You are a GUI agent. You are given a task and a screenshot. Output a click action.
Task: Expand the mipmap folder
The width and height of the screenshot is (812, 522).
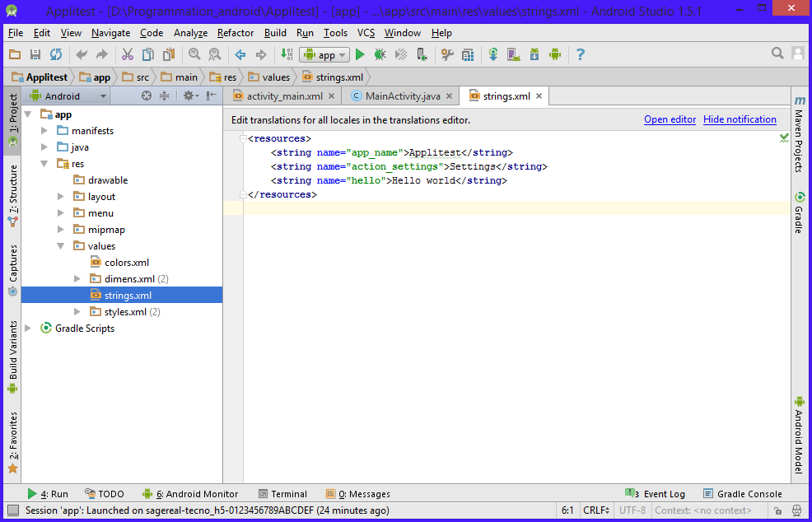[61, 230]
